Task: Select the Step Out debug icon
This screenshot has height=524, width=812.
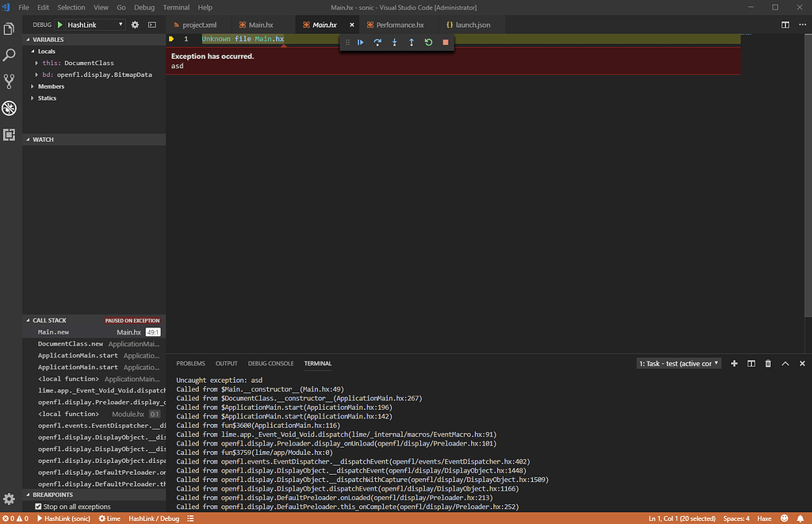Action: [411, 42]
